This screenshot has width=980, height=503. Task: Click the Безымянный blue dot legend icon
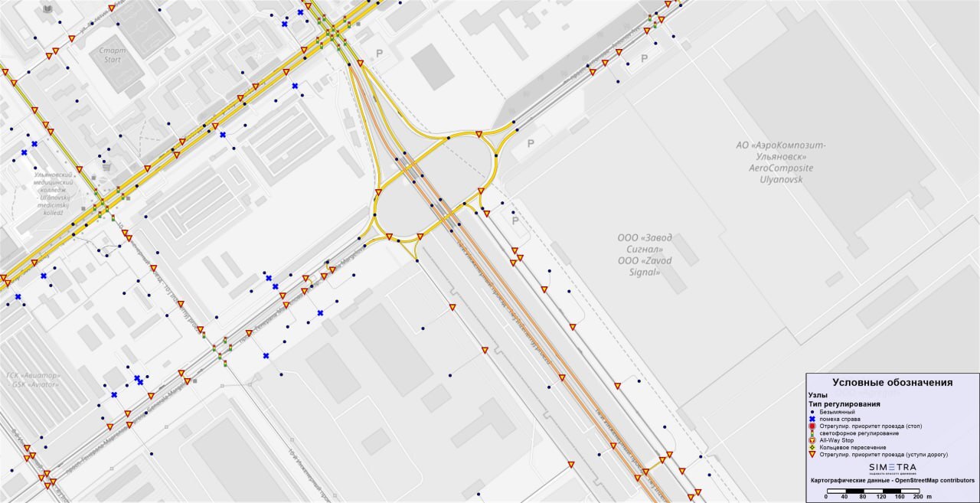click(x=812, y=412)
